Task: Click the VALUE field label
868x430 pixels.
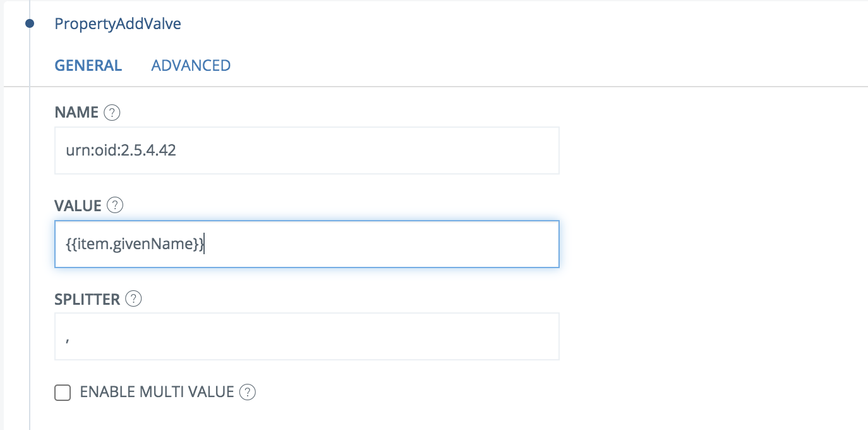Action: point(78,206)
